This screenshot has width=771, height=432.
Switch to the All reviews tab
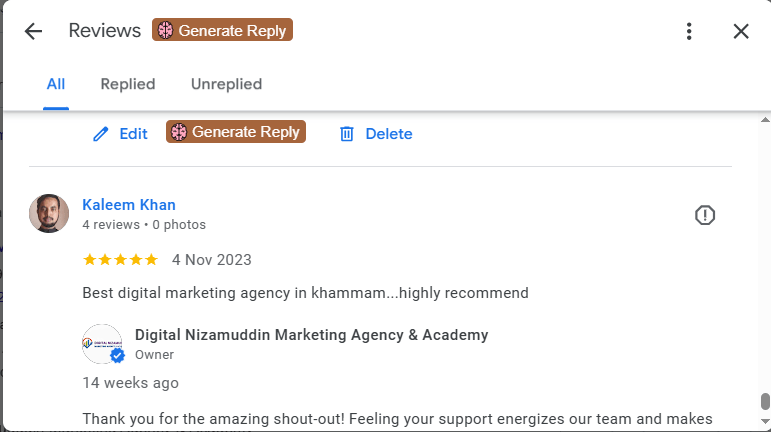point(56,84)
